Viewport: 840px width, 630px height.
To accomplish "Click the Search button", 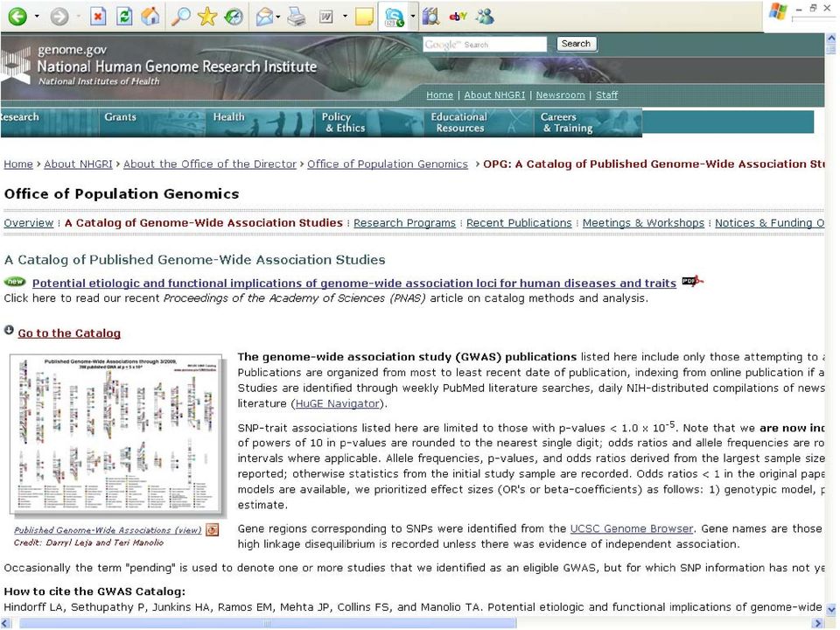I will tap(577, 44).
